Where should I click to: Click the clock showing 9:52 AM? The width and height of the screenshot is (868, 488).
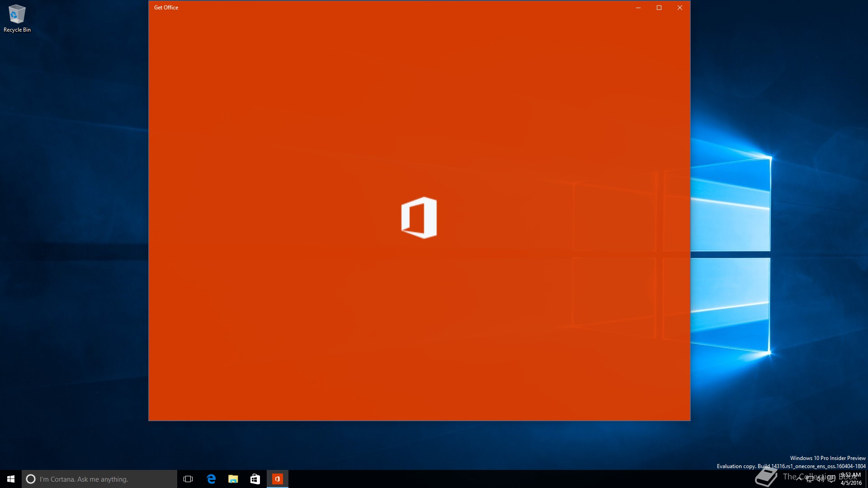point(851,479)
